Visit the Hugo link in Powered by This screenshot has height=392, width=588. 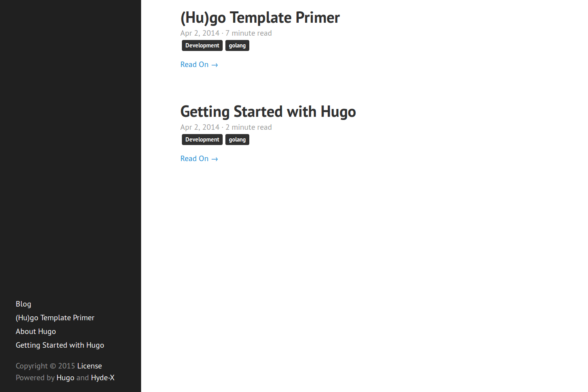click(65, 378)
